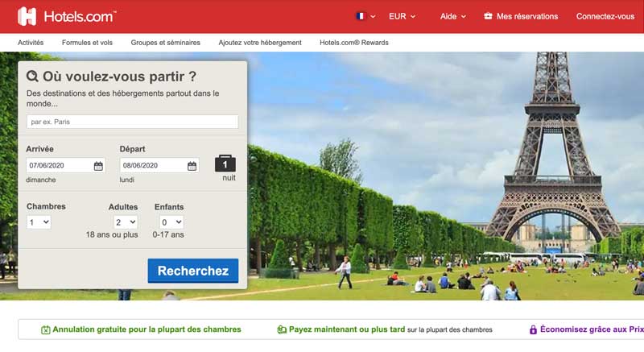Click the 'sur la plupart des chambres' text
The image size is (644, 352).
point(450,329)
